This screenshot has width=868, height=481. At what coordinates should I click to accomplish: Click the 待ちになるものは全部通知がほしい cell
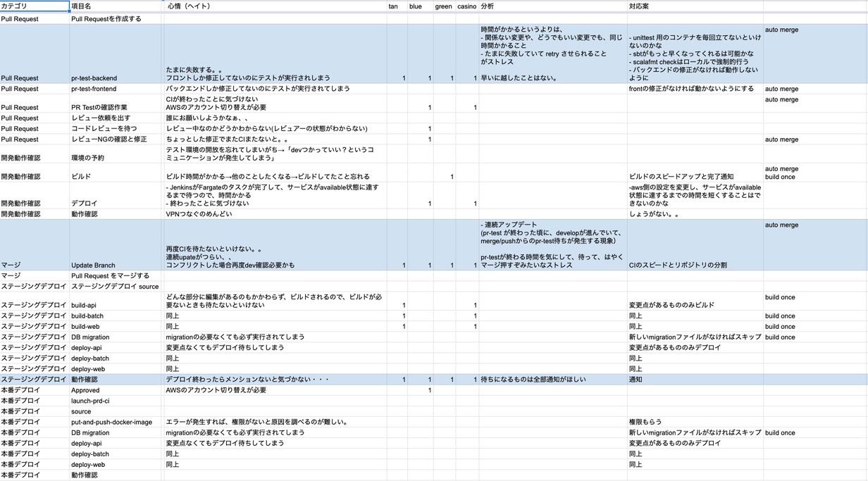(x=553, y=380)
